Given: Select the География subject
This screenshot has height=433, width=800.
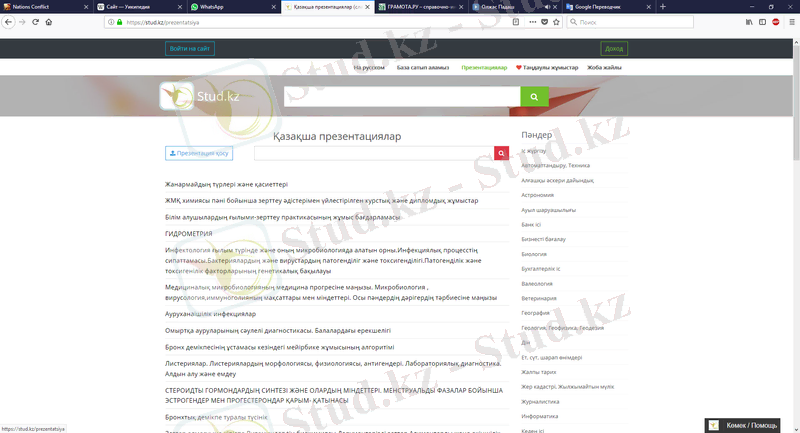Looking at the screenshot, I should click(535, 313).
